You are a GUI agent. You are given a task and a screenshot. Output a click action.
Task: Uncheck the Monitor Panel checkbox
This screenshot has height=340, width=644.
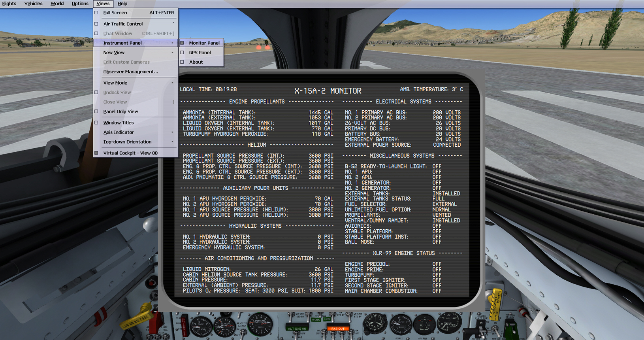[x=182, y=43]
